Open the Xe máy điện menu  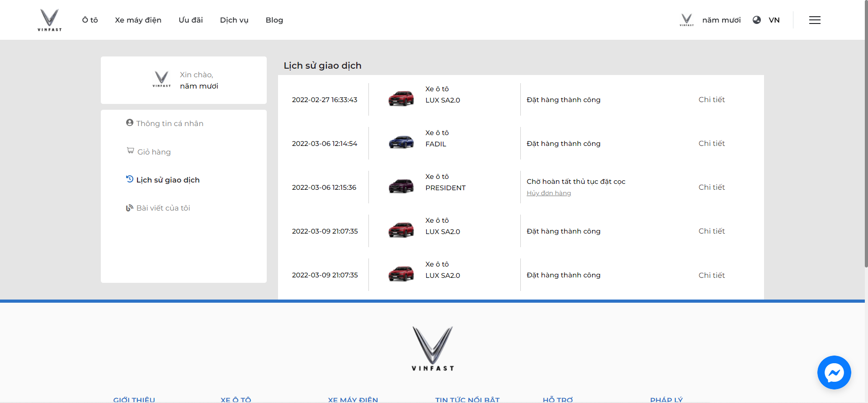pyautogui.click(x=138, y=20)
